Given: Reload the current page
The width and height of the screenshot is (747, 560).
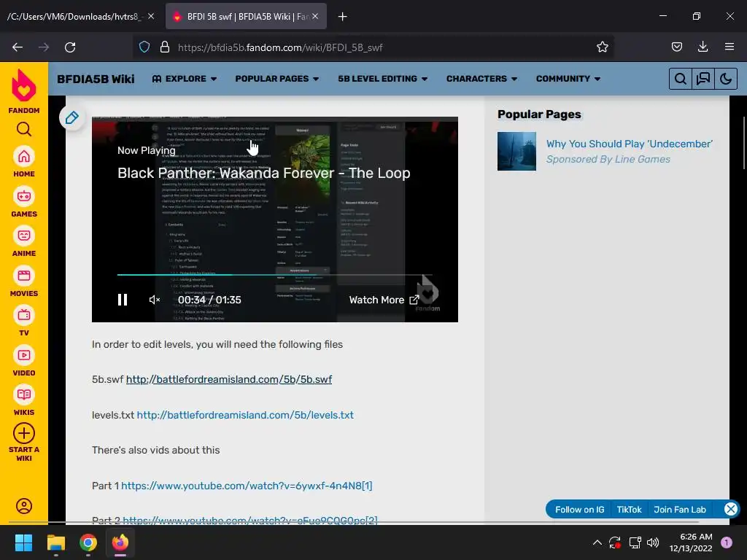Looking at the screenshot, I should [70, 47].
